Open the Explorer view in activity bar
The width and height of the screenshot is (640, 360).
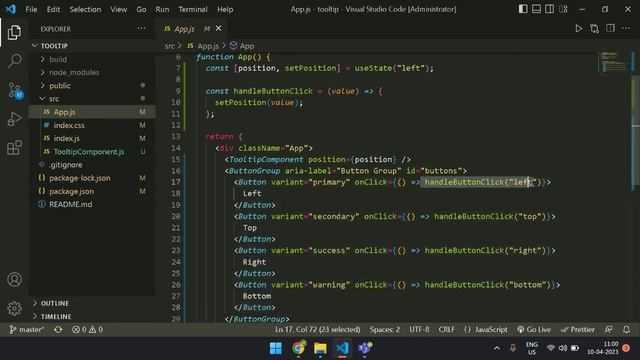pos(14,33)
